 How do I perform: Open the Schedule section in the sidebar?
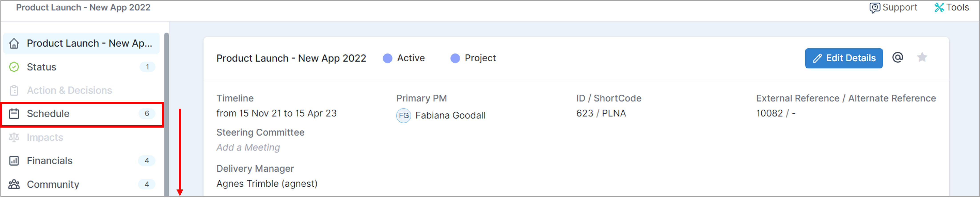[x=82, y=114]
